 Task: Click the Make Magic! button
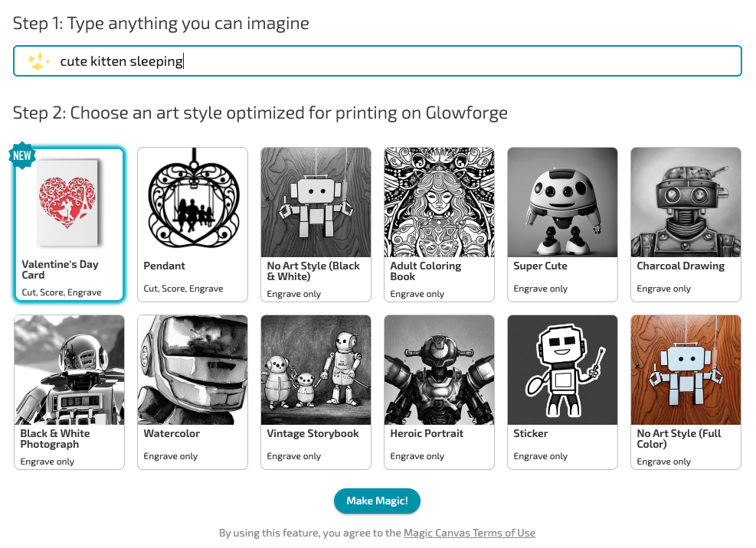(377, 501)
